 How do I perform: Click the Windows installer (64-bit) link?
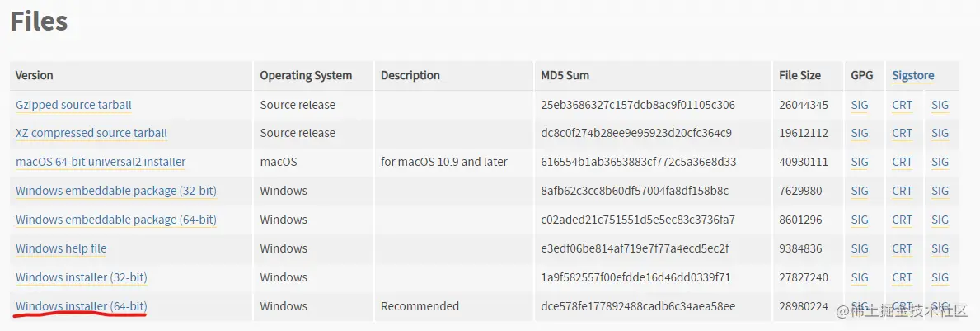click(x=82, y=306)
